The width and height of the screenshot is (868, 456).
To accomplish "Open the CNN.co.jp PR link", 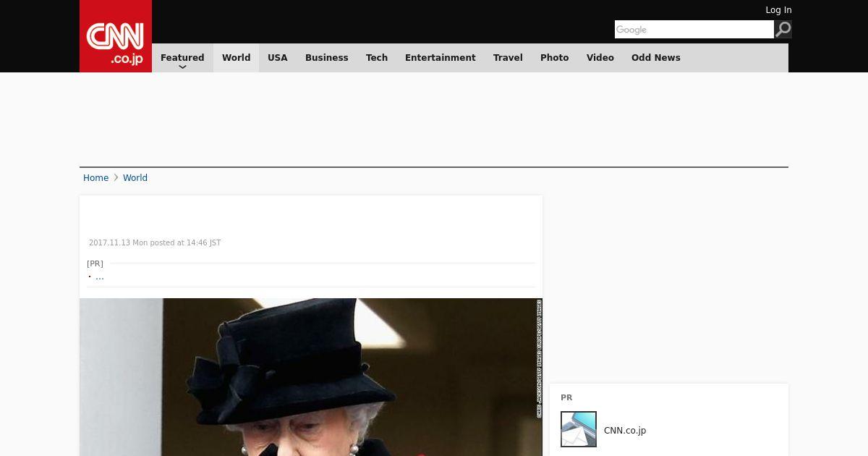I will [x=625, y=431].
